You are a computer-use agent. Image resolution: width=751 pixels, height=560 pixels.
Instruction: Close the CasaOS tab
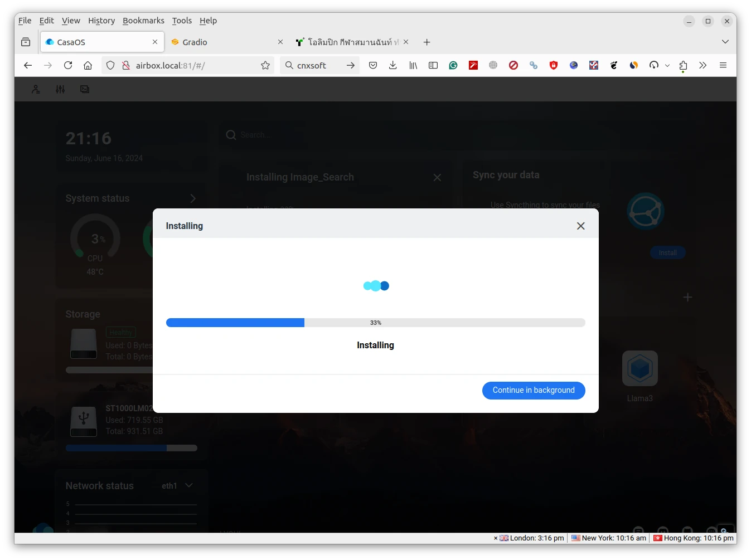point(155,42)
